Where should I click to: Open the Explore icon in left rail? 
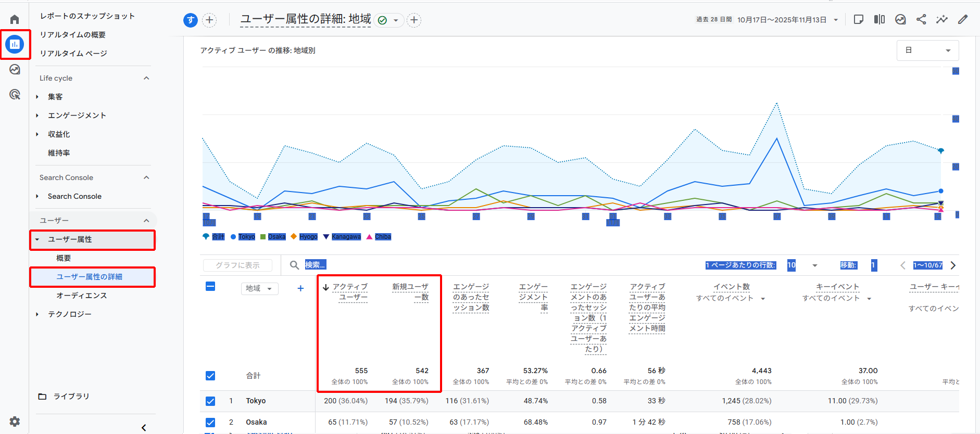[x=15, y=70]
